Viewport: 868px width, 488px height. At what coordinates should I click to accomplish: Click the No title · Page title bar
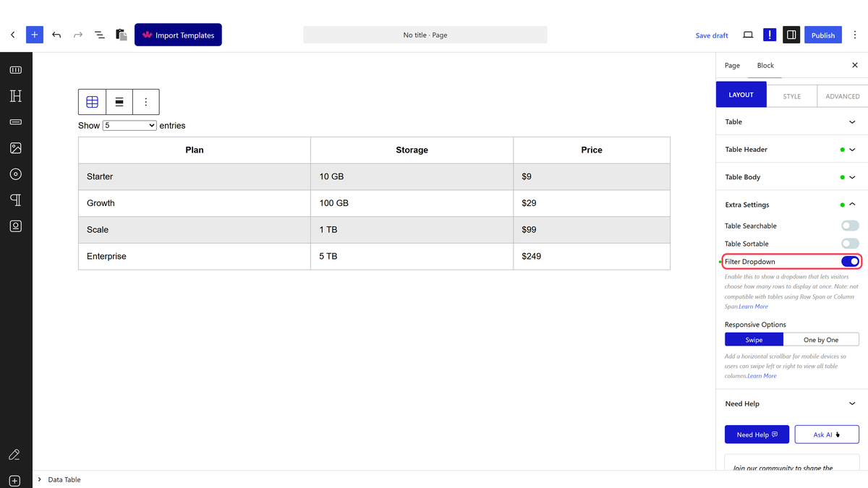coord(425,35)
